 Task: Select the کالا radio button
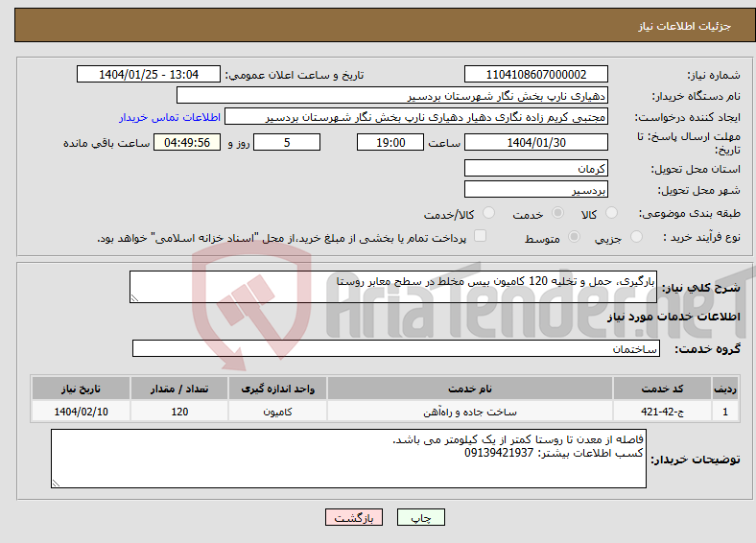pyautogui.click(x=611, y=213)
